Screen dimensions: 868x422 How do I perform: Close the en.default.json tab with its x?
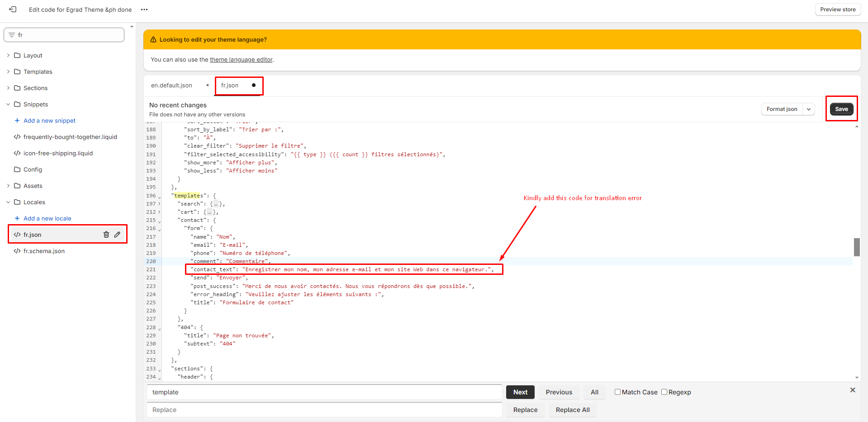point(208,85)
